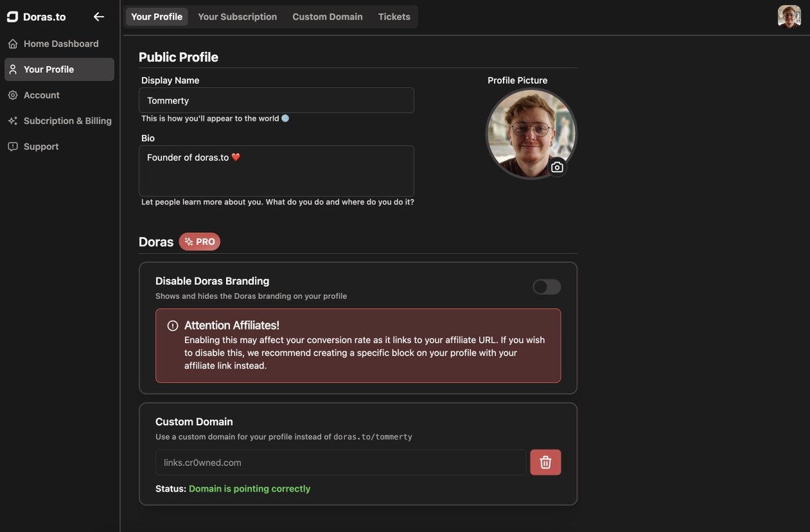810x532 pixels.
Task: Change profile picture via camera icon
Action: (557, 167)
